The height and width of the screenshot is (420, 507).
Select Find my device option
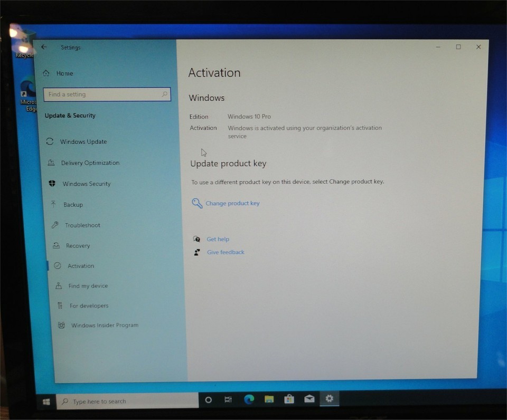[x=88, y=286]
